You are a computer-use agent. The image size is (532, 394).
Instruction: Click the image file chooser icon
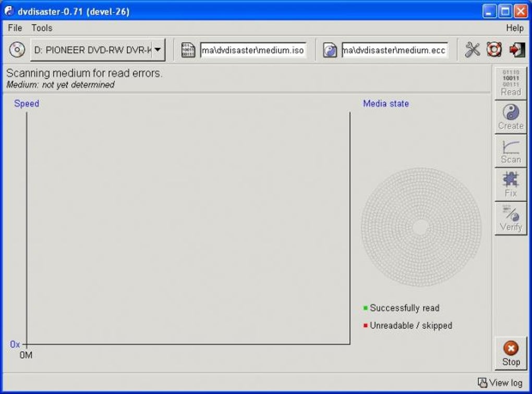tap(188, 50)
